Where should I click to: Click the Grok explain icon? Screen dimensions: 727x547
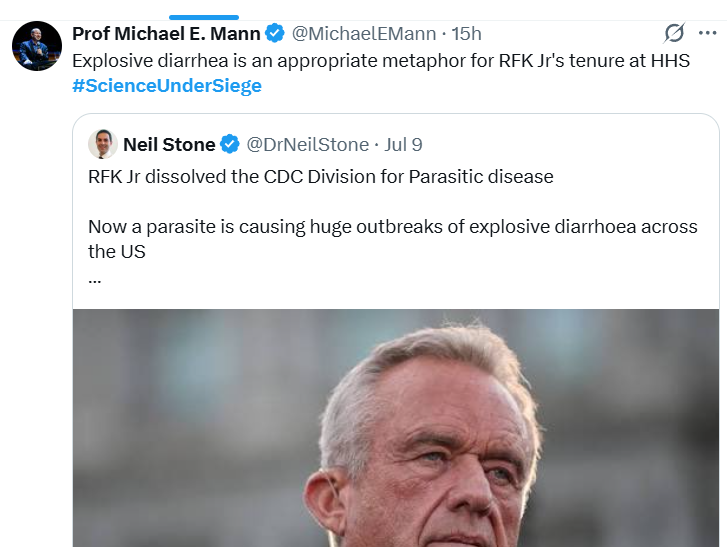pos(674,33)
